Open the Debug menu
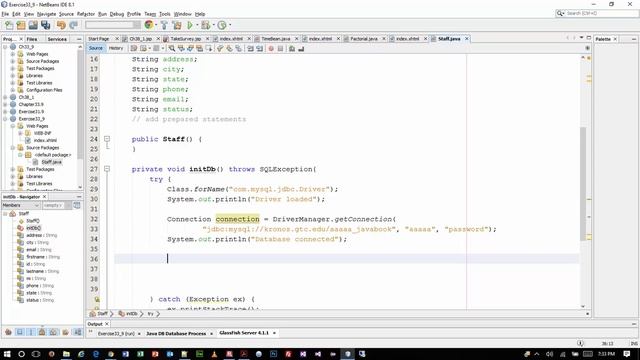The image size is (640, 360). [117, 14]
